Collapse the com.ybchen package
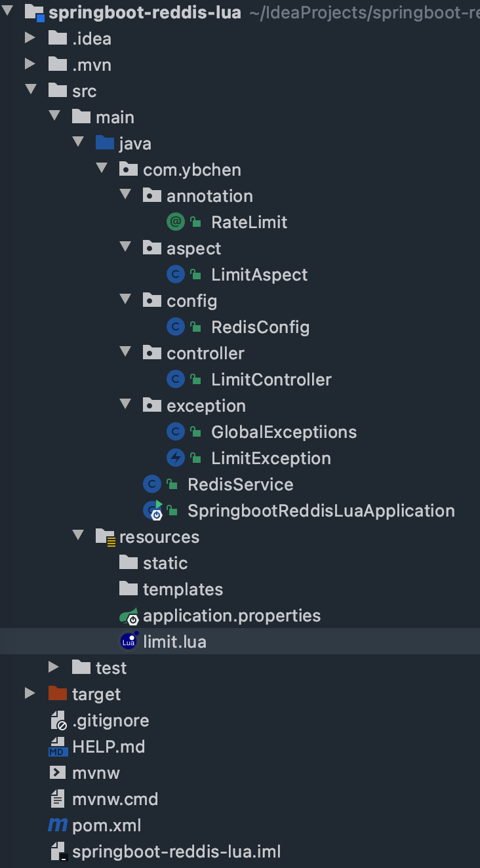The image size is (480, 868). coord(102,168)
